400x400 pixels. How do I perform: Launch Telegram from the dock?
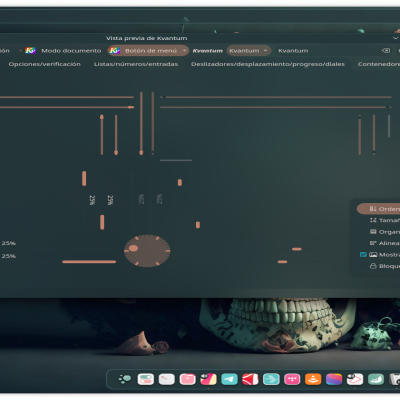[229, 379]
